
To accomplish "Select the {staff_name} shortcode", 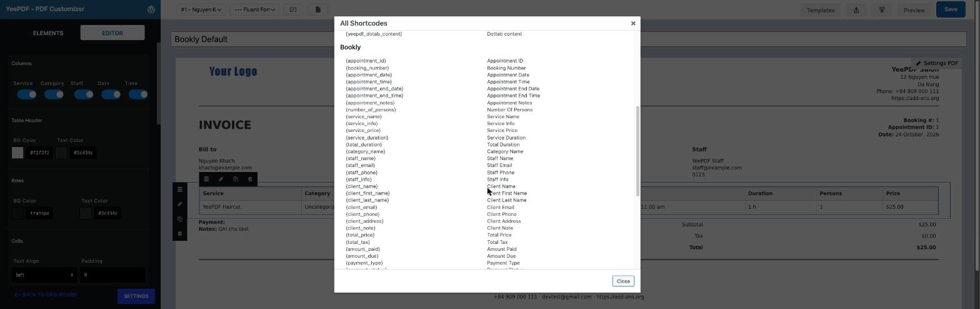I will [x=361, y=159].
